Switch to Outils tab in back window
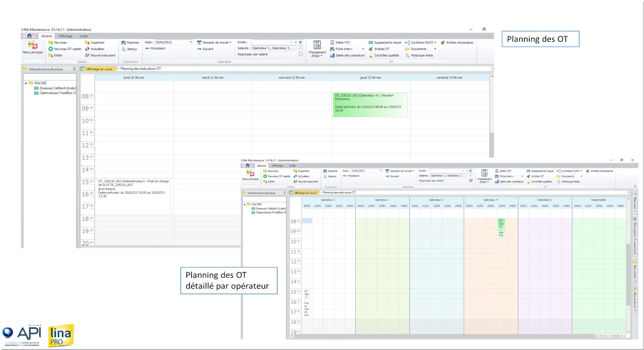 [84, 36]
